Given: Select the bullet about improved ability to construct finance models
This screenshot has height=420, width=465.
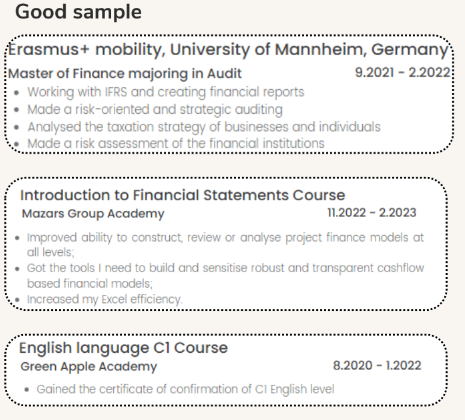Looking at the screenshot, I should click(x=225, y=245).
